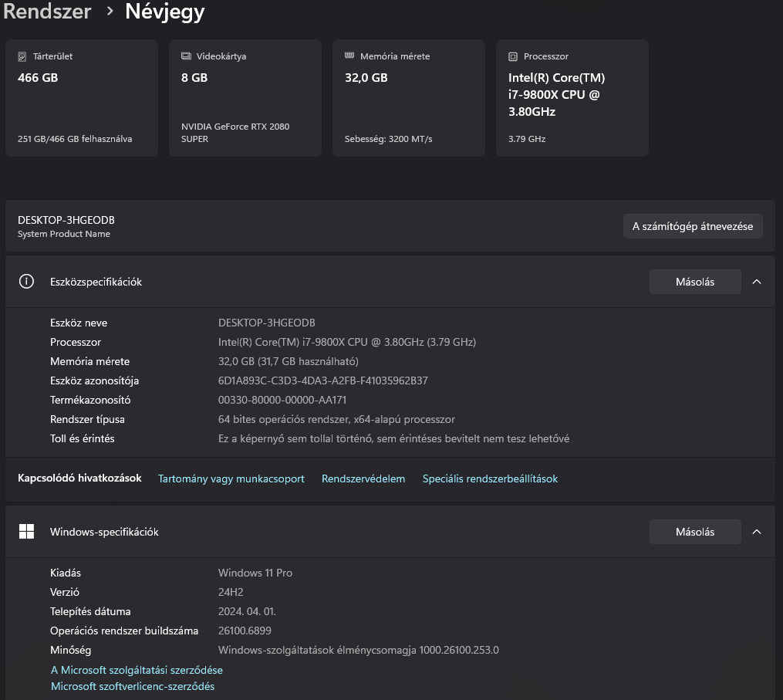The height and width of the screenshot is (700, 783).
Task: Click the storage drive icon in Tárterület card
Action: [22, 56]
